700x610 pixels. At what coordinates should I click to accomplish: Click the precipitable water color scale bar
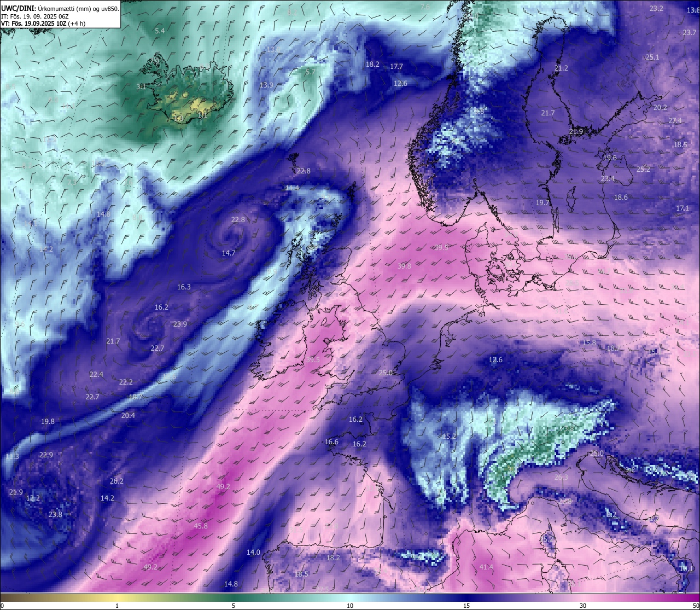[x=350, y=596]
